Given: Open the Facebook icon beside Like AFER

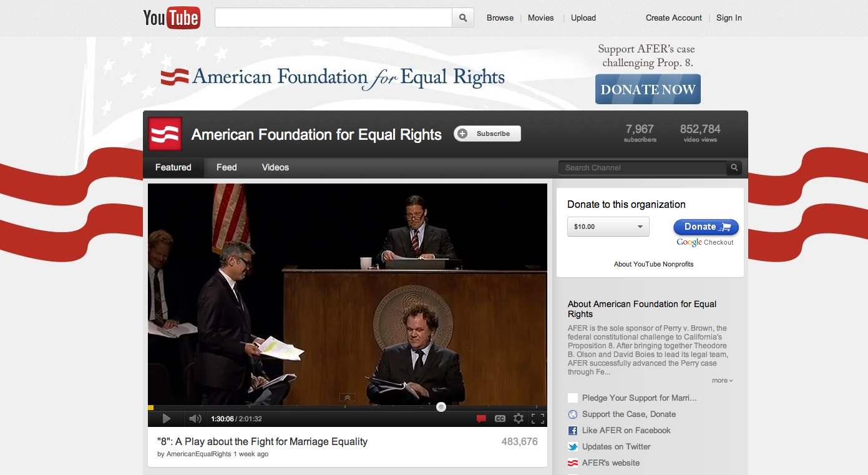Looking at the screenshot, I should pyautogui.click(x=573, y=431).
